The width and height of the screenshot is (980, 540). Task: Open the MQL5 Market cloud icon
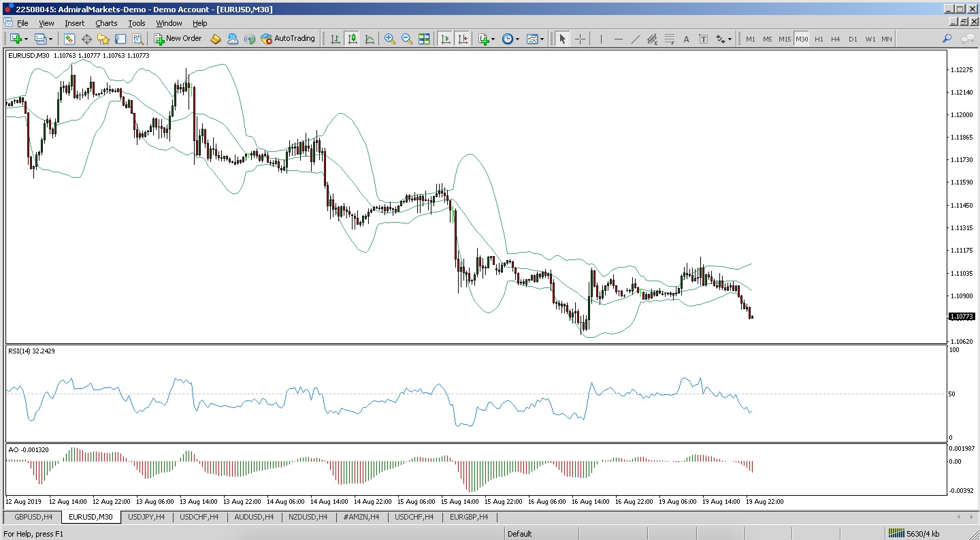pyautogui.click(x=233, y=39)
